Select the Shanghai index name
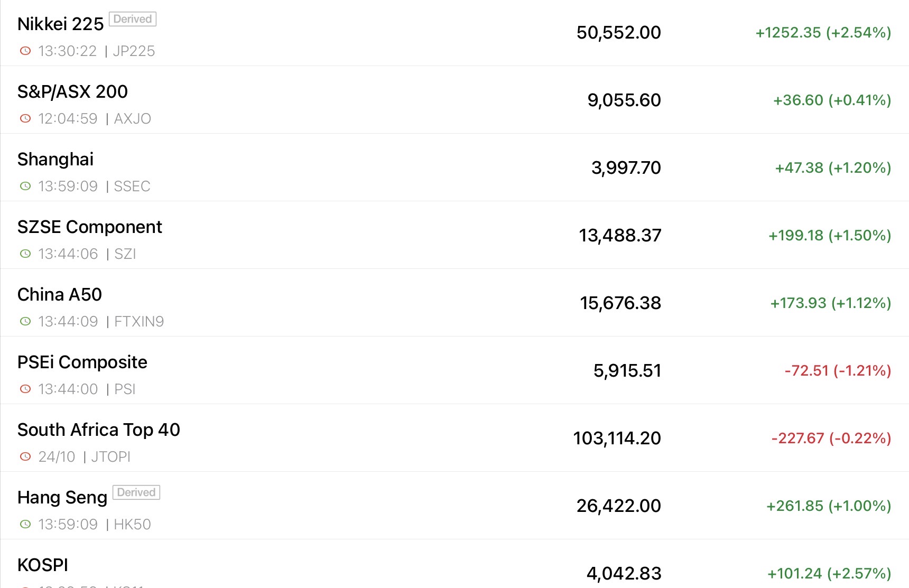 [x=55, y=160]
